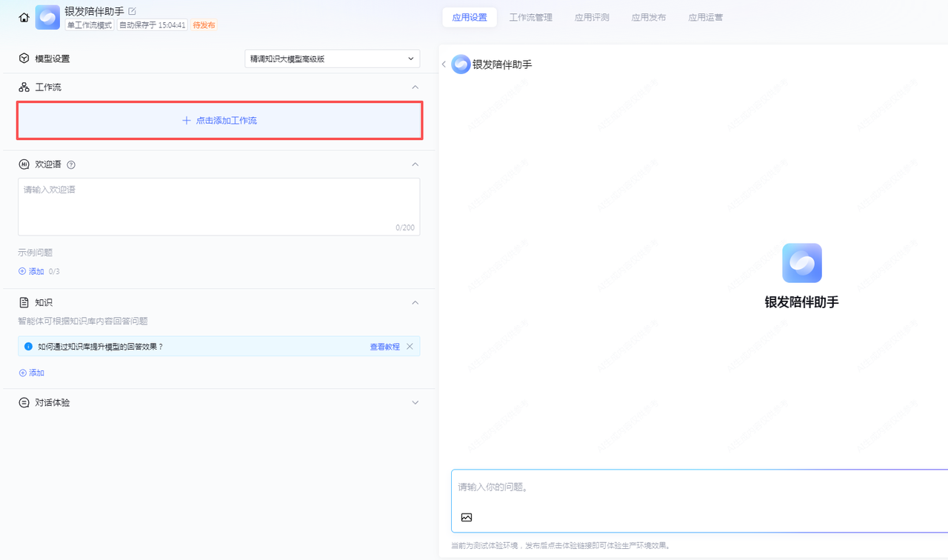948x560 pixels.
Task: Click 点击添加工作流 button
Action: click(220, 120)
